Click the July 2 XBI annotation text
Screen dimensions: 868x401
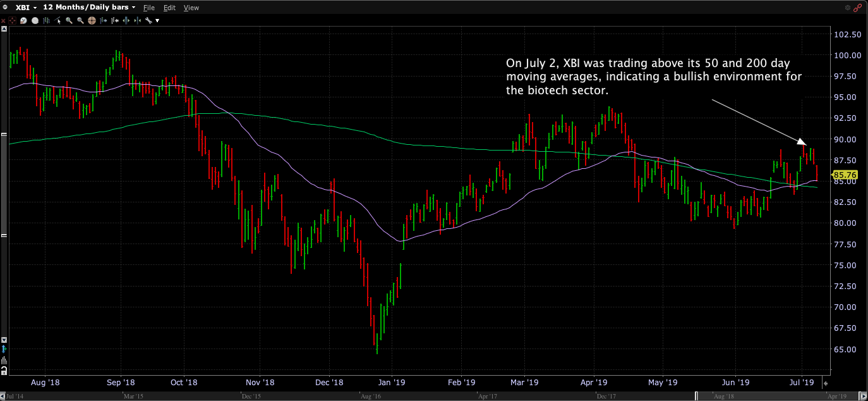point(654,77)
